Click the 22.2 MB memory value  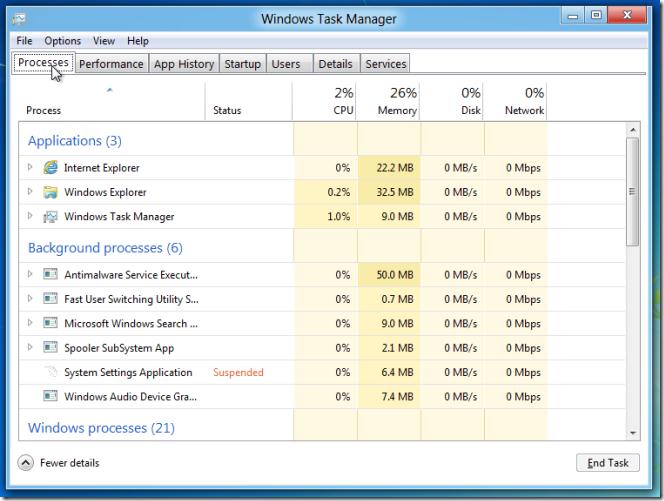395,168
